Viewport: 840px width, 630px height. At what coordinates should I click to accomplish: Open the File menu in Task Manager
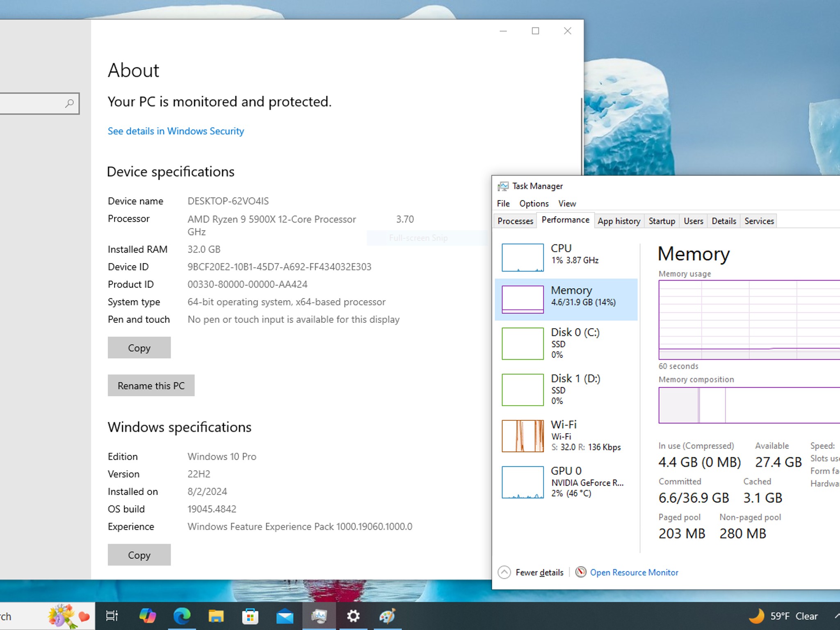tap(503, 203)
